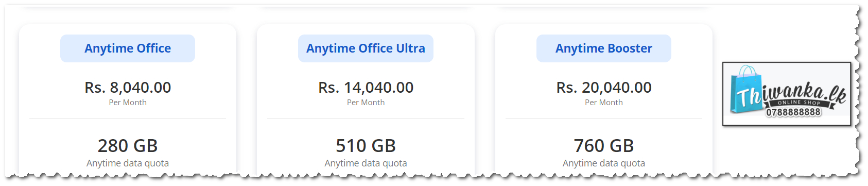Click the 760 GB data amount
This screenshot has height=186, width=868.
pos(604,146)
